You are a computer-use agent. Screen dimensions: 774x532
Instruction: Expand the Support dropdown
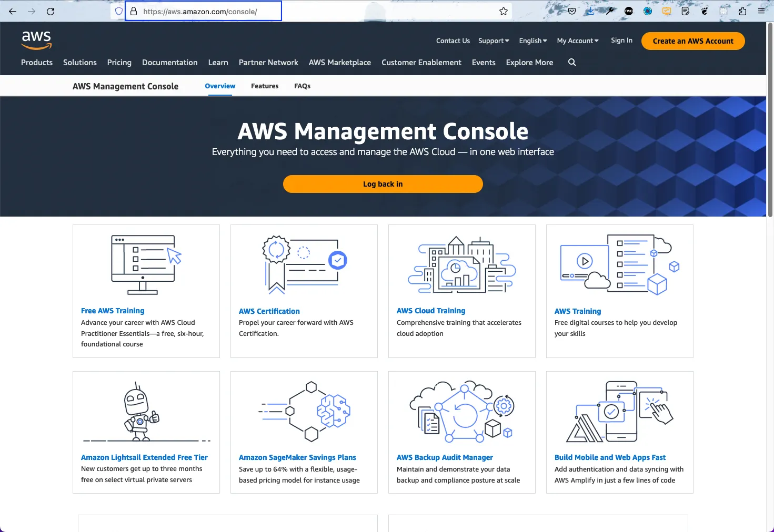coord(494,41)
